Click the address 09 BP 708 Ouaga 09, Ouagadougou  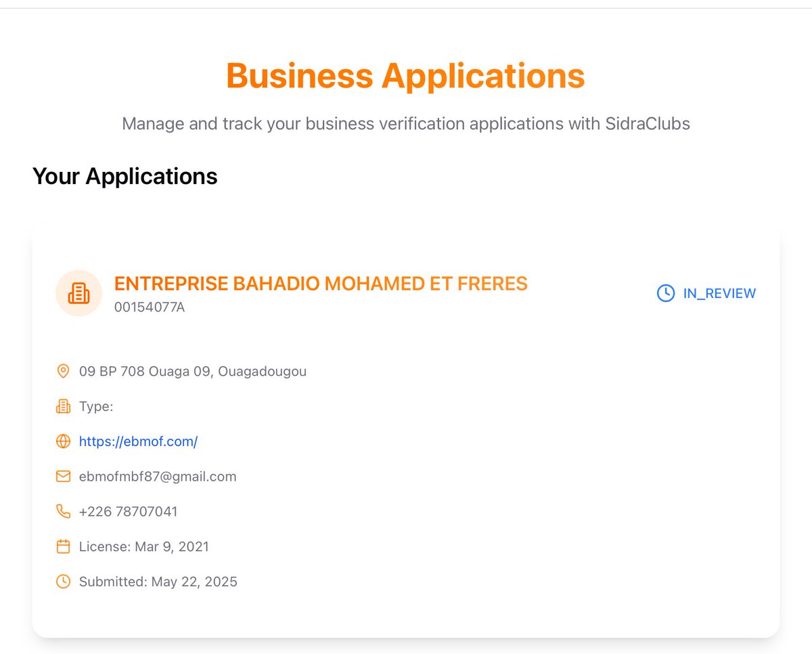click(x=193, y=371)
